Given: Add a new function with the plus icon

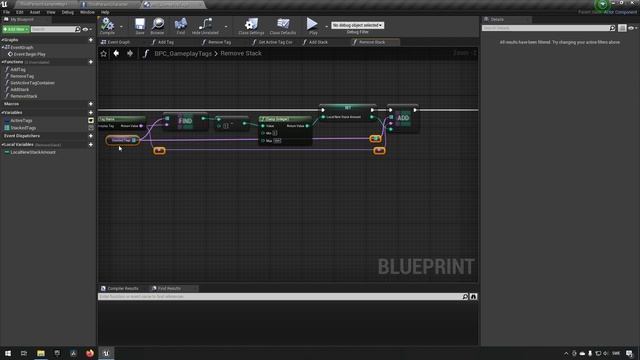Looking at the screenshot, I should pyautogui.click(x=91, y=62).
